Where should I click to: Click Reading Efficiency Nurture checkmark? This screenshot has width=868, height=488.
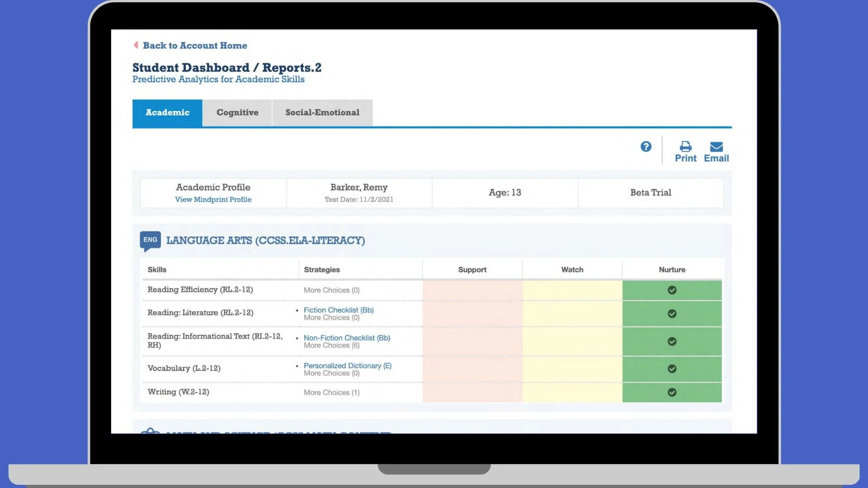pos(672,290)
